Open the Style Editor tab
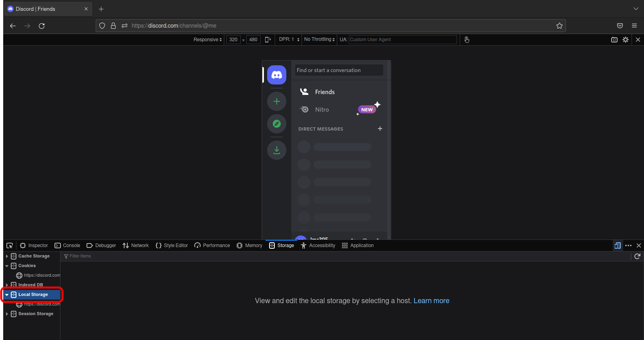The width and height of the screenshot is (644, 340). pos(172,245)
